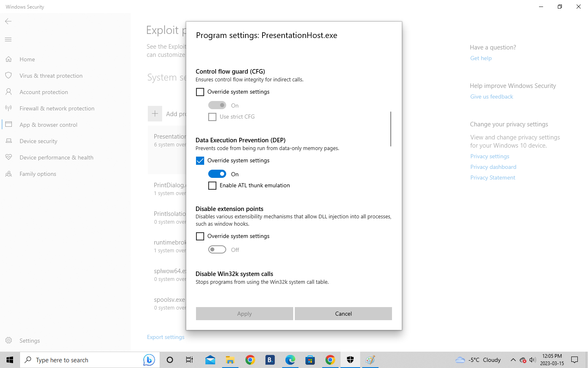The image size is (588, 368).
Task: Click the back arrow icon
Action: 8,21
